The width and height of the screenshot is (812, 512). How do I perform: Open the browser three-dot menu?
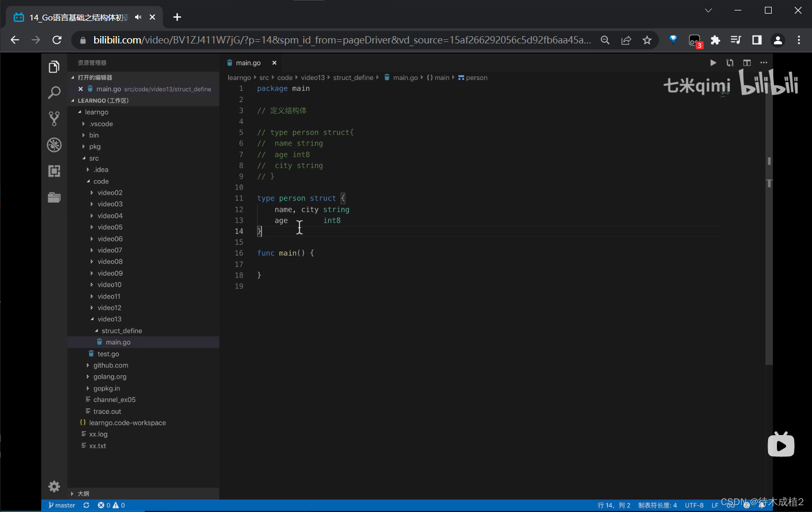(799, 40)
